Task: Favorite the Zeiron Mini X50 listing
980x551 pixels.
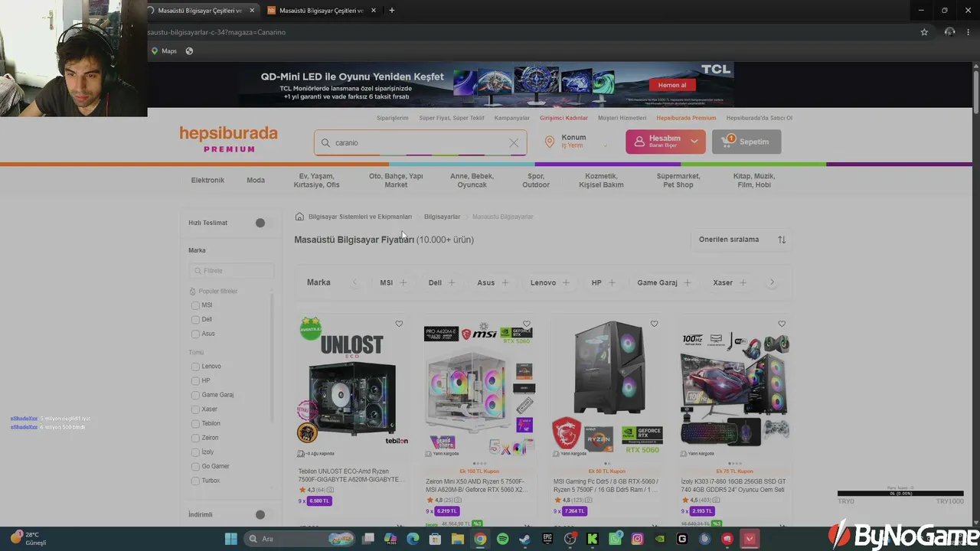Action: (x=527, y=324)
